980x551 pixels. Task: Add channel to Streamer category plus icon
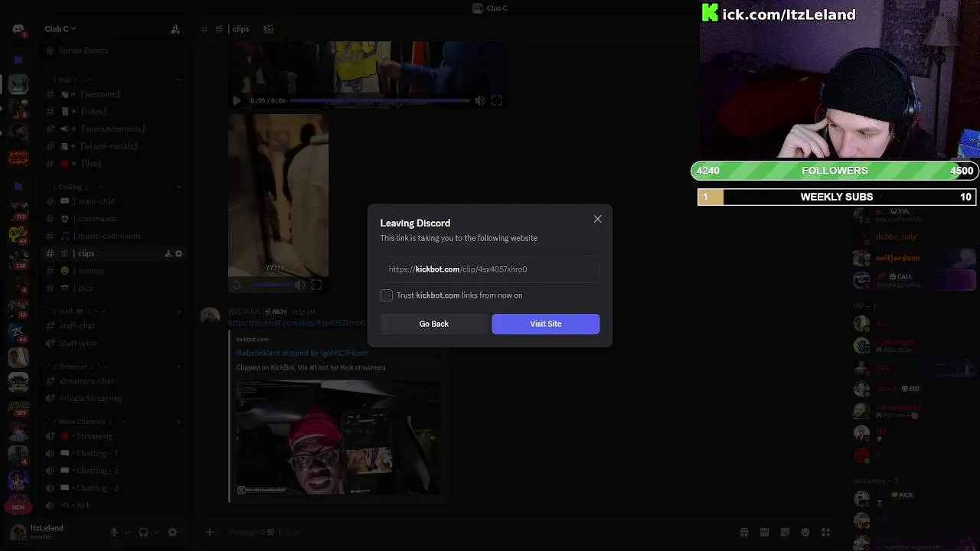178,367
